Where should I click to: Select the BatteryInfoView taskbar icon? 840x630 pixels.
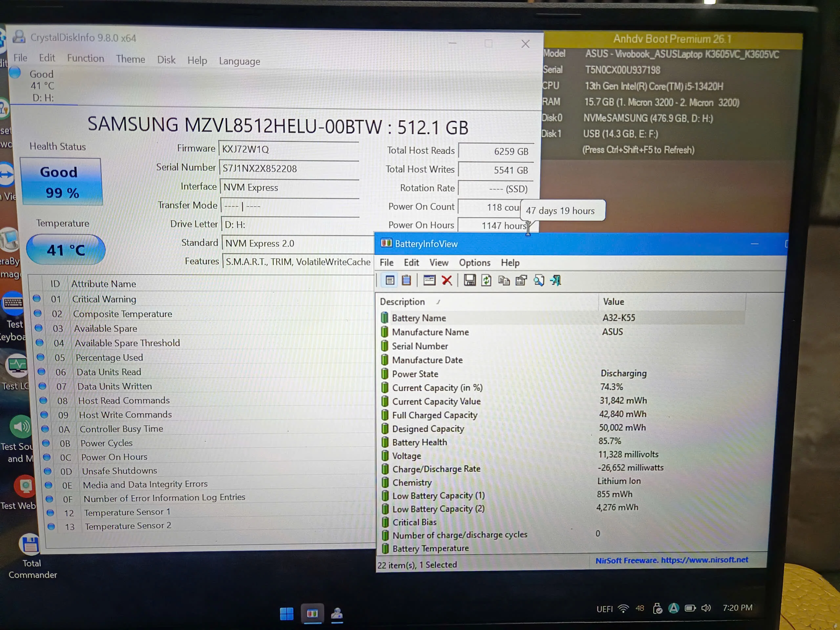coord(312,613)
